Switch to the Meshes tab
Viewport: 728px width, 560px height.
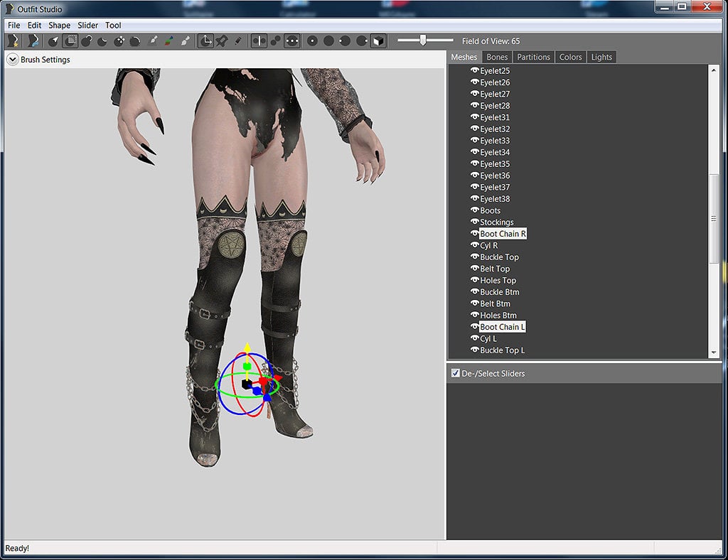pos(464,57)
